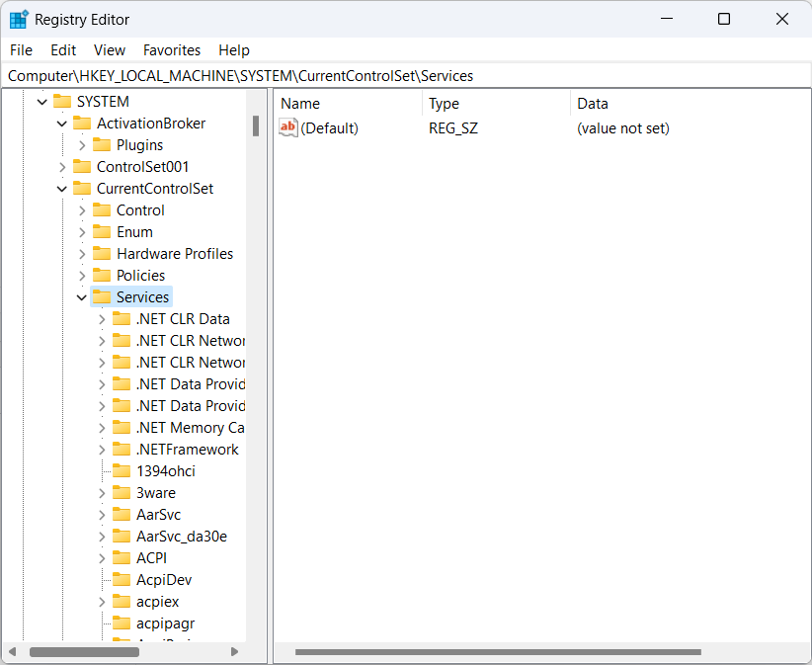The image size is (812, 665).
Task: Click the tree pane scroll right arrow
Action: [234, 651]
